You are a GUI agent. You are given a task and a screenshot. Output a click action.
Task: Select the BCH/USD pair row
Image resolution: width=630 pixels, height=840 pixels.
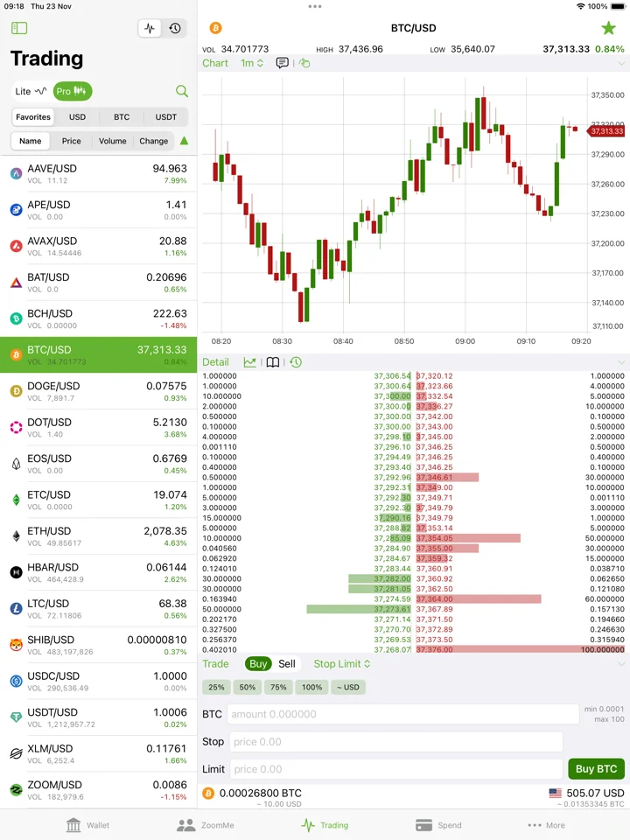point(99,318)
